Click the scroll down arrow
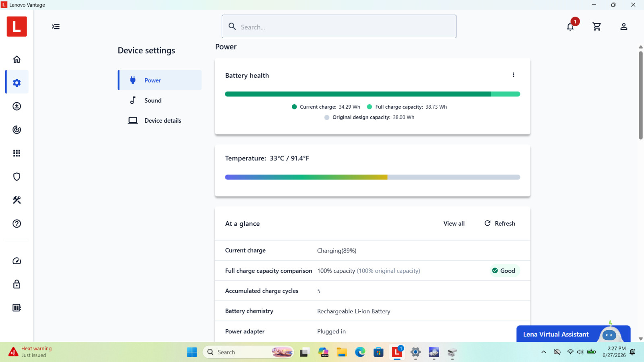644x362 pixels. pos(641,339)
